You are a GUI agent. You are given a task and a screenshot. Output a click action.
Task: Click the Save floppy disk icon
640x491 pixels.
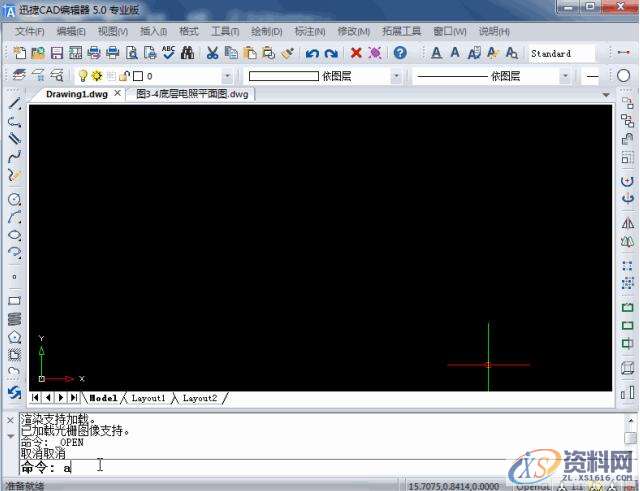(x=57, y=53)
